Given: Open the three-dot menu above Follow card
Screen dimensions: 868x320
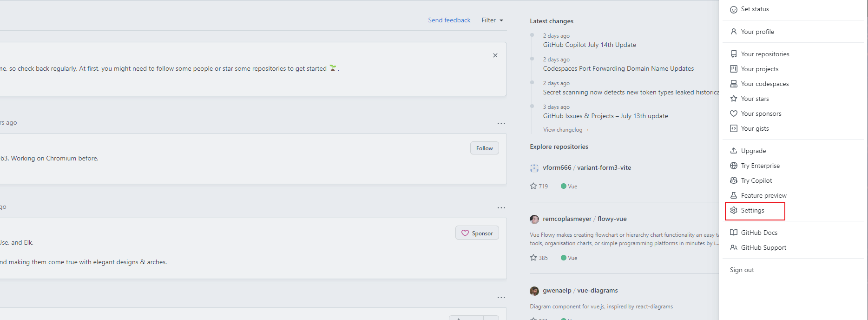Looking at the screenshot, I should click(501, 124).
